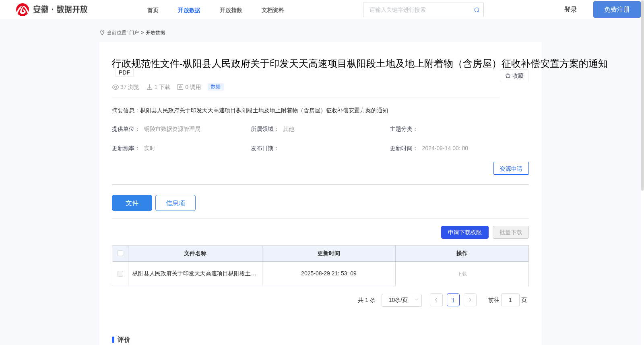Click the download count icon
This screenshot has height=345, width=644.
click(x=149, y=87)
